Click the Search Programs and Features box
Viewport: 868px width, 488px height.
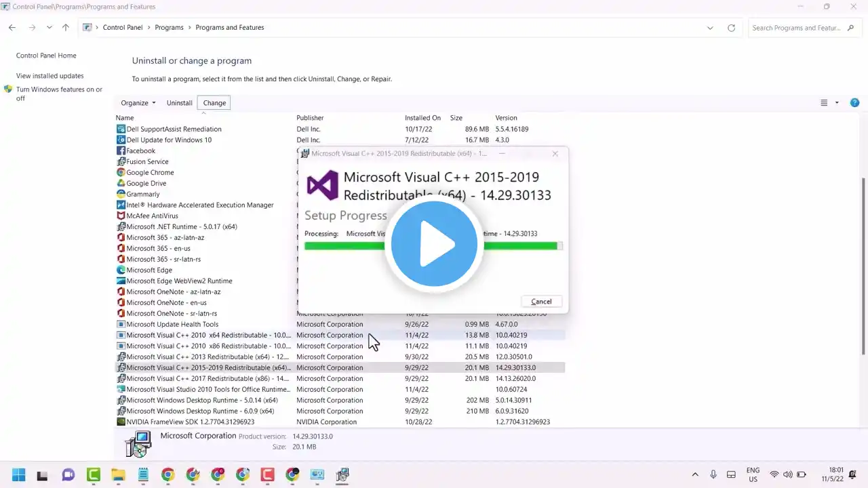click(x=805, y=28)
